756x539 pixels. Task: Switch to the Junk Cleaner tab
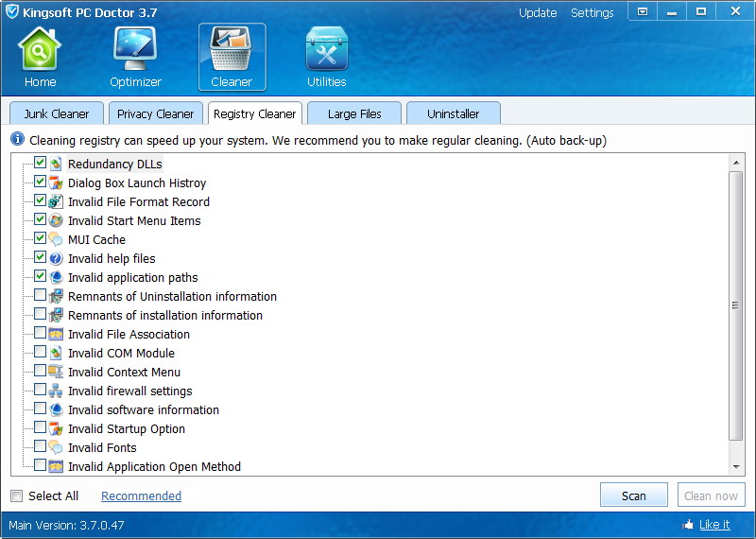point(57,113)
